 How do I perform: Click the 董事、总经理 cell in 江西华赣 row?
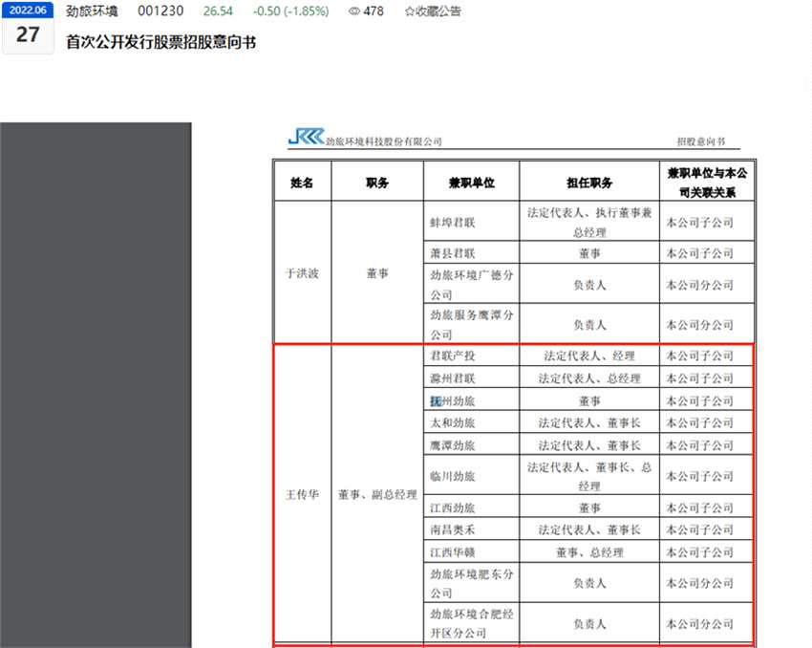click(589, 552)
